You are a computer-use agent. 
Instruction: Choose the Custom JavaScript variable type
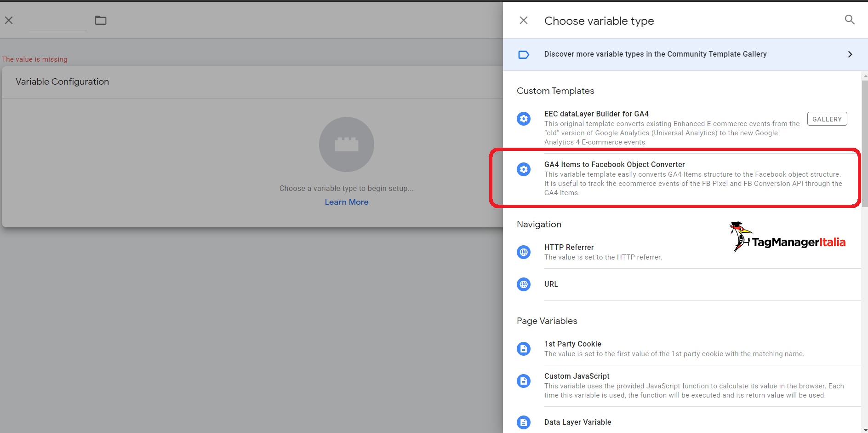pyautogui.click(x=577, y=376)
